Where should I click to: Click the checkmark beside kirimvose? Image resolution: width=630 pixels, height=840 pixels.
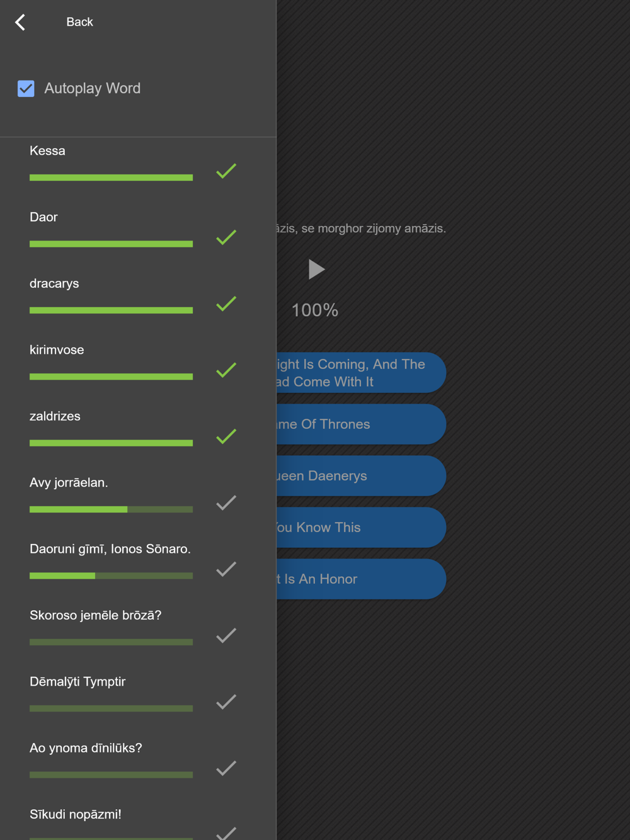tap(226, 370)
